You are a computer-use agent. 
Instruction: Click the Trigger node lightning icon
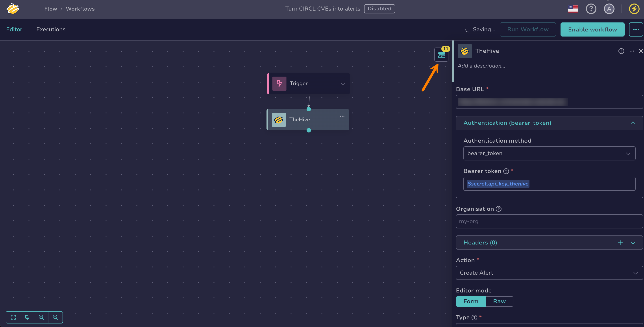279,83
